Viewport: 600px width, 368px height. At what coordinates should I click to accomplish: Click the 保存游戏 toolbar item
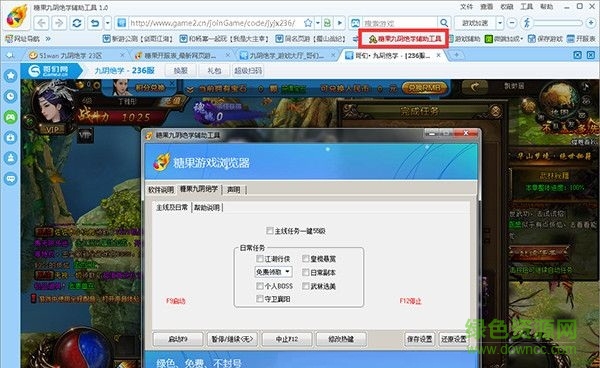click(545, 39)
